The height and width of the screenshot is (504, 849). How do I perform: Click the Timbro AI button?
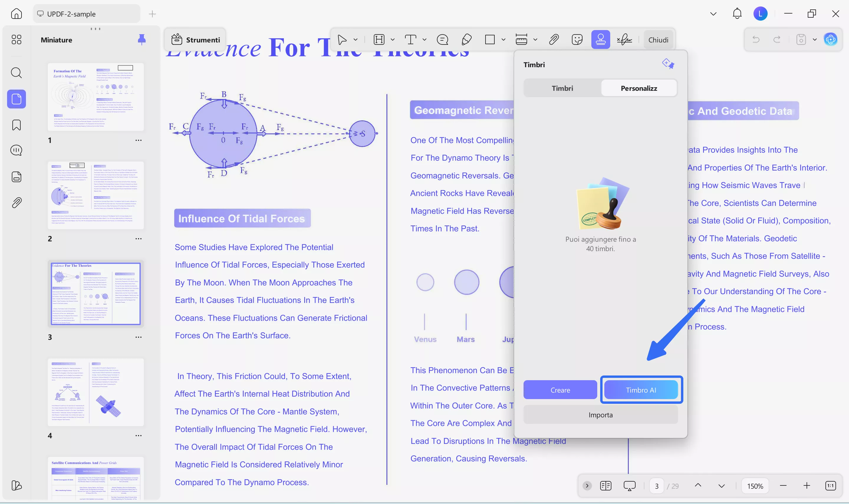click(x=641, y=390)
